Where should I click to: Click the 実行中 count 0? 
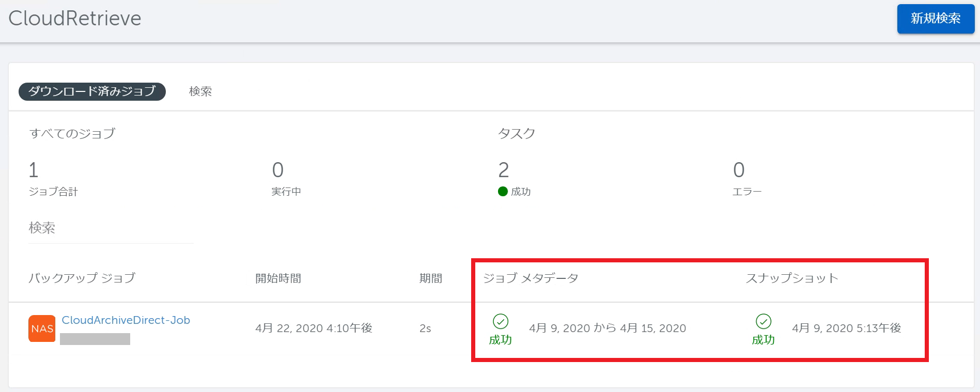277,170
